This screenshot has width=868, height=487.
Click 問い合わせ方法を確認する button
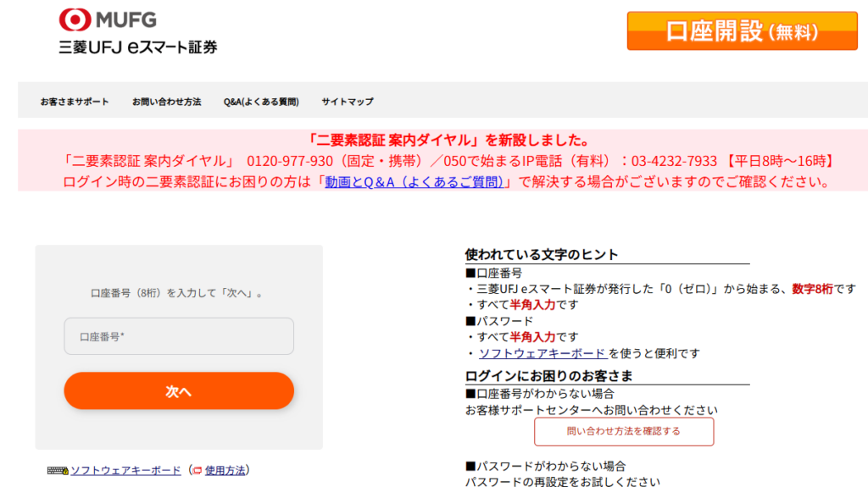(624, 432)
